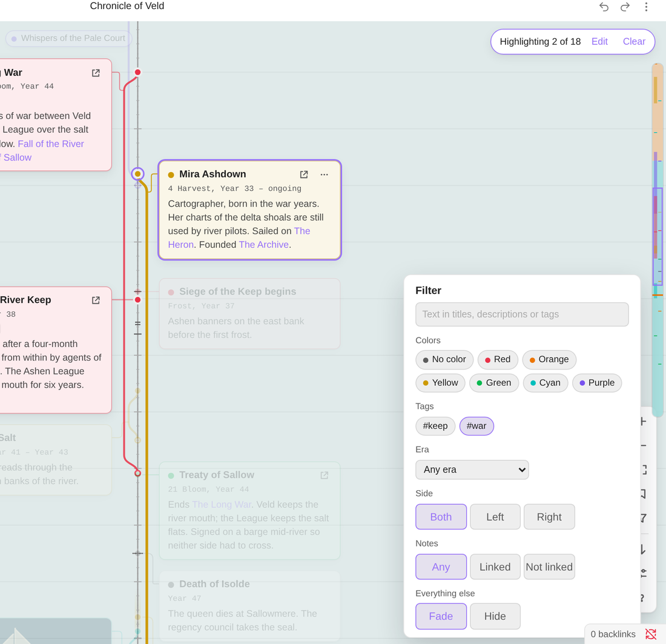Open Mira Ashdown's linked note icon

pyautogui.click(x=304, y=174)
